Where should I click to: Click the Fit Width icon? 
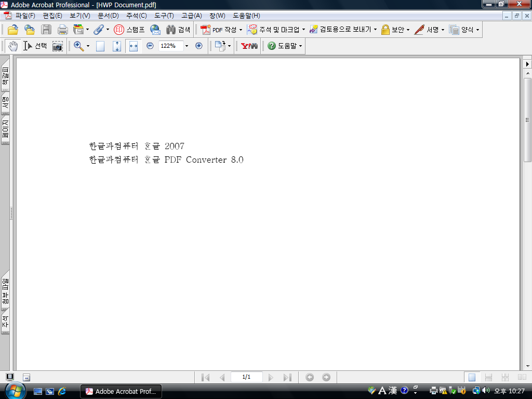134,46
